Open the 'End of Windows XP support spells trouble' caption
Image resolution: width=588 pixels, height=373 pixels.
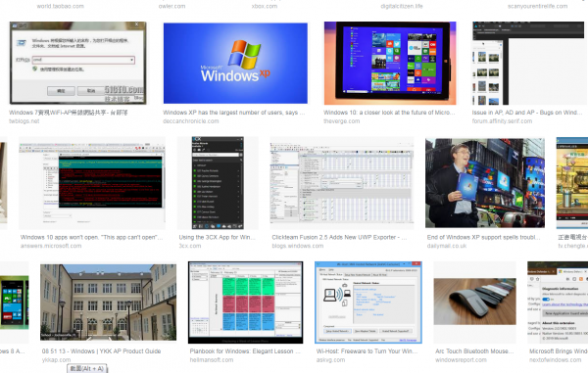pos(483,237)
